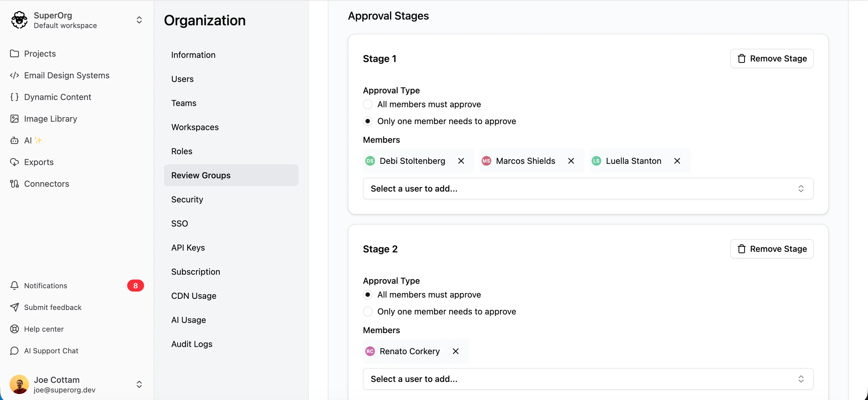This screenshot has height=400, width=868.
Task: Open the workspace switcher for SuperOrg
Action: tap(139, 20)
